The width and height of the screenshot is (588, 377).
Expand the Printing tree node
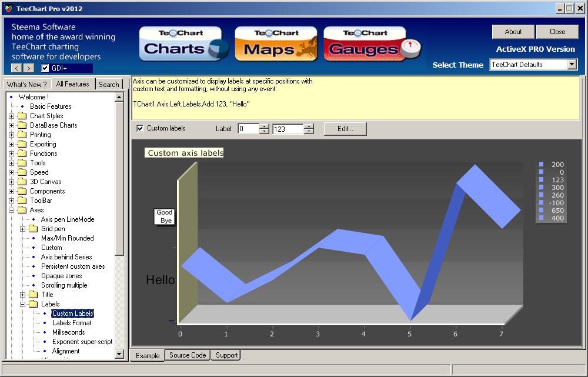pos(11,135)
